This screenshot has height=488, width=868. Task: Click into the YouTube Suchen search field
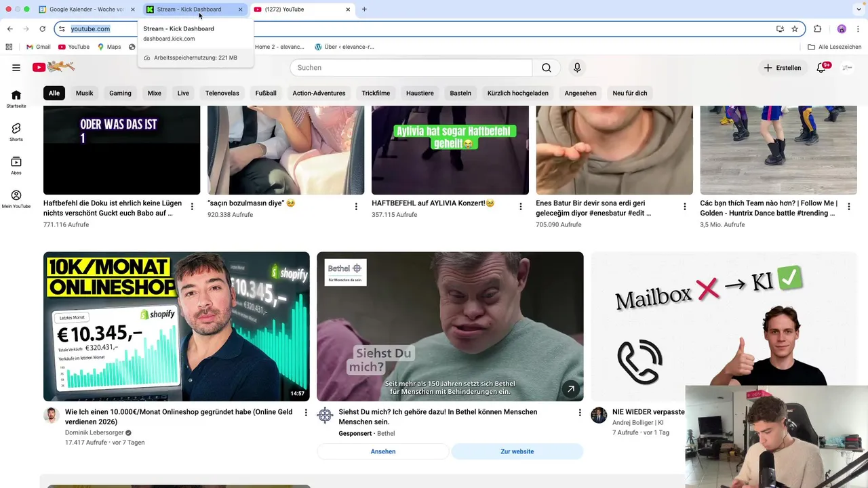(411, 68)
